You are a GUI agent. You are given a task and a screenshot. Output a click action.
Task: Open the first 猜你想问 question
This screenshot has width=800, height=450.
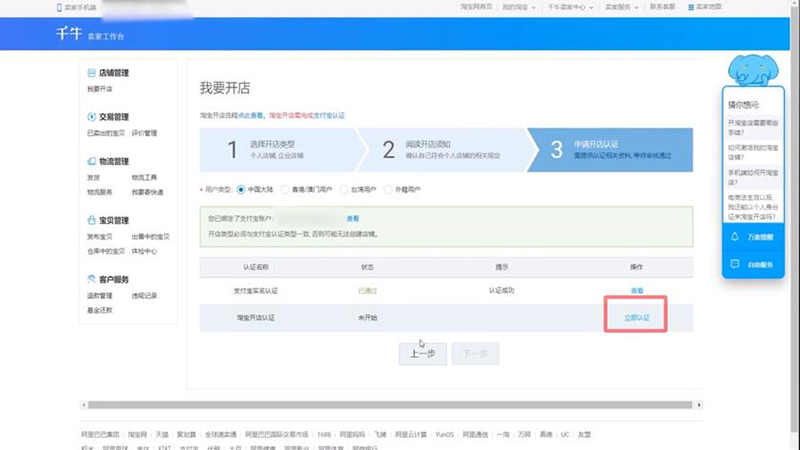[x=753, y=128]
